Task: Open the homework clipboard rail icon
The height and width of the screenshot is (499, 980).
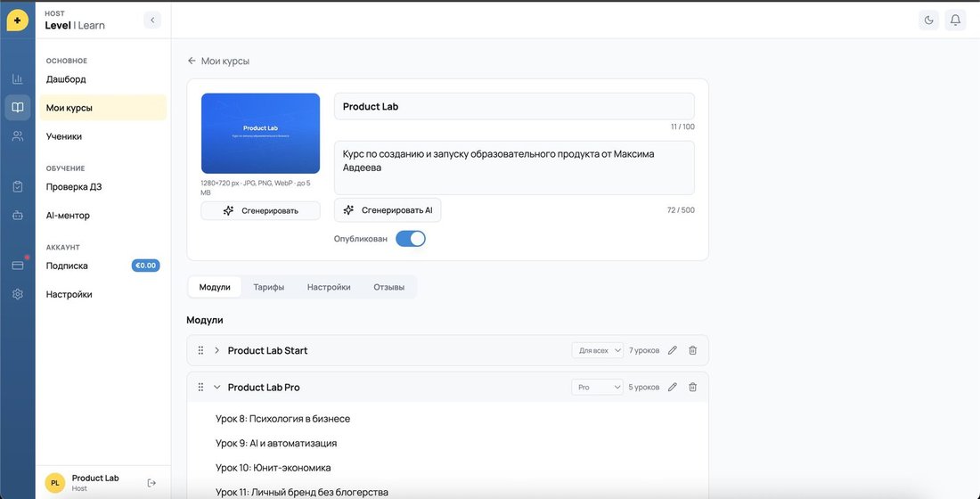Action: click(18, 186)
